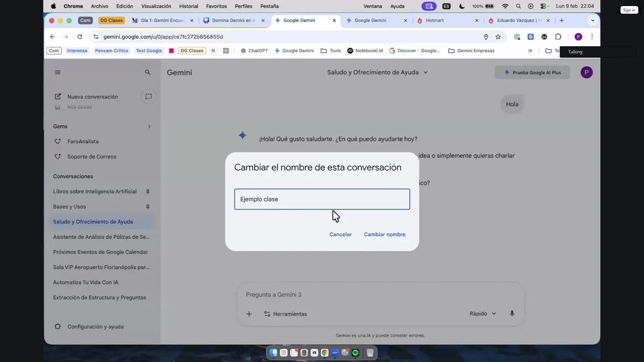
Task: Open Automatiza Tu Vida Con IA conversation
Action: click(86, 282)
